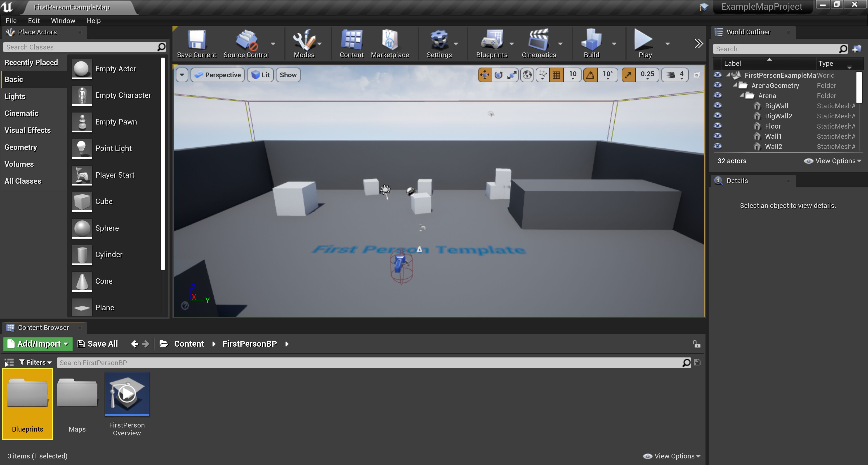Open the Window menu

[x=63, y=21]
